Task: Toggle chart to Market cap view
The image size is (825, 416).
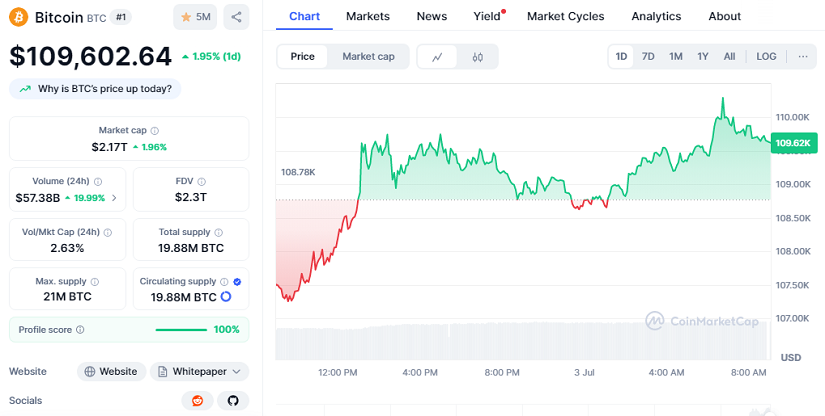Action: pos(368,57)
